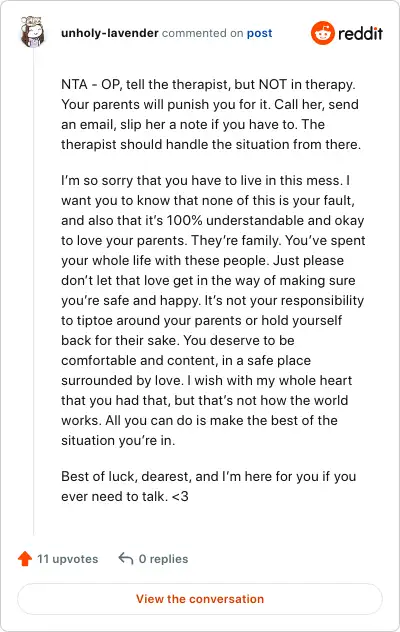This screenshot has height=632, width=400.
Task: Click the Reddit Snoo logo icon
Action: point(323,33)
